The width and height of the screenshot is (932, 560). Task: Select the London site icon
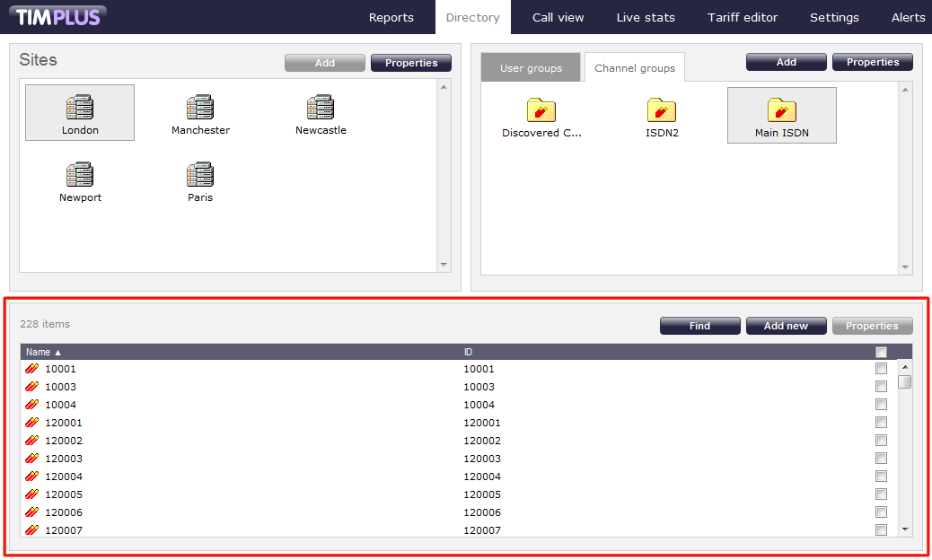(80, 108)
